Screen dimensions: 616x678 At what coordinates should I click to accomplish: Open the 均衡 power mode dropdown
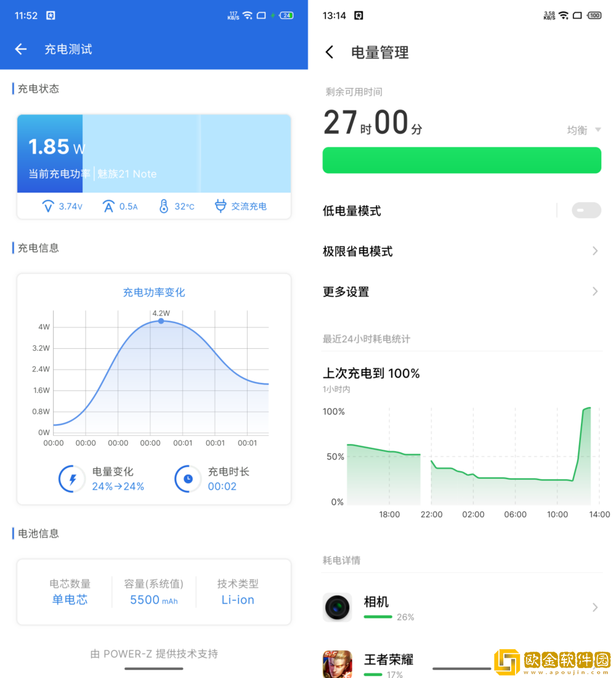[583, 130]
